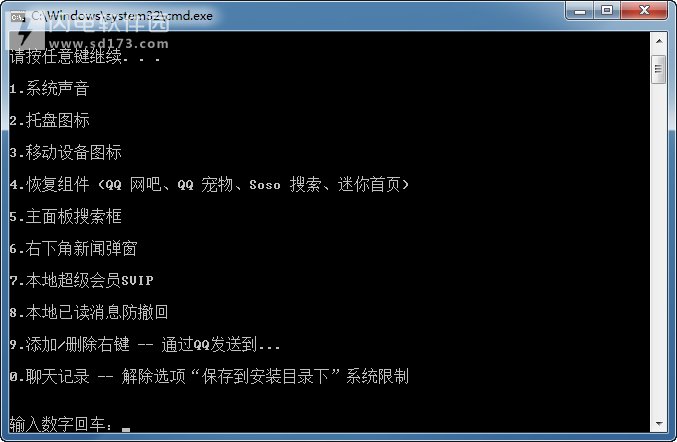677x442 pixels.
Task: Click option 5 主面板搜索框 line
Action: [66, 216]
